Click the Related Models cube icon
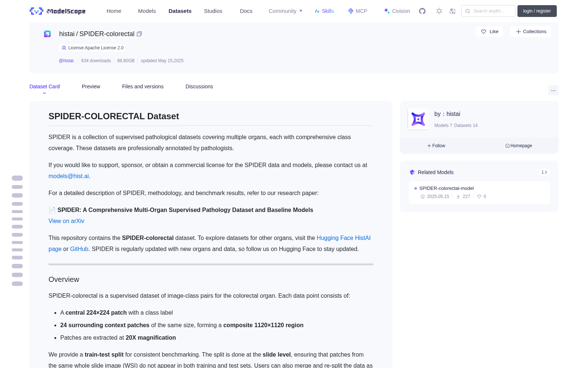 [412, 172]
